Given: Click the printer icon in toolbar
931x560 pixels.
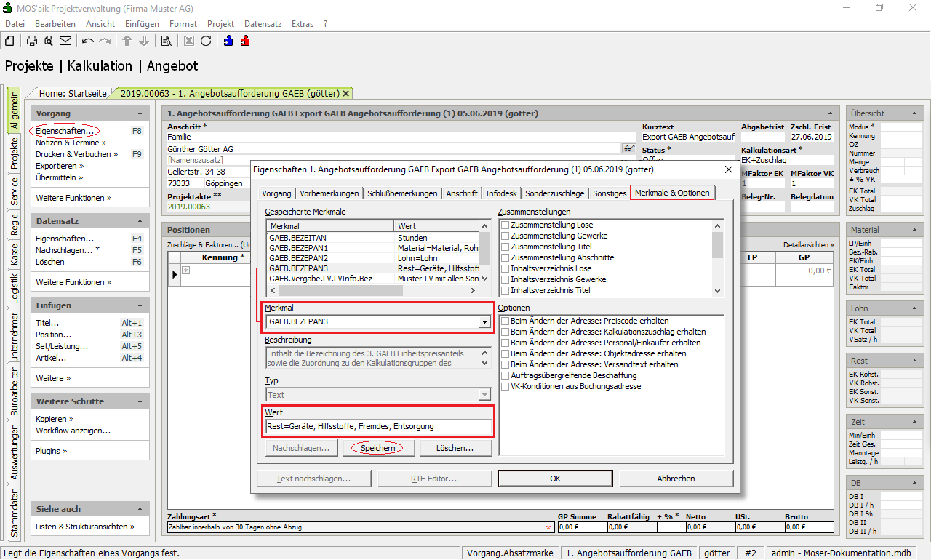Looking at the screenshot, I should pyautogui.click(x=32, y=41).
